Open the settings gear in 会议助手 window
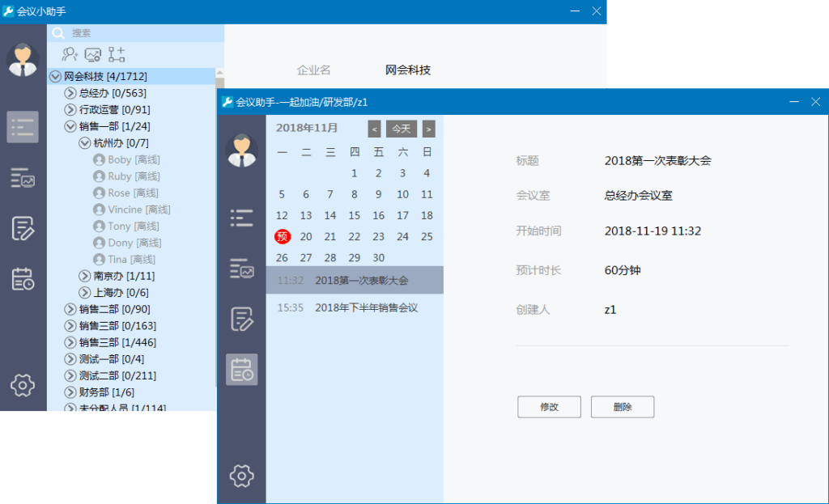This screenshot has height=504, width=829. tap(242, 476)
